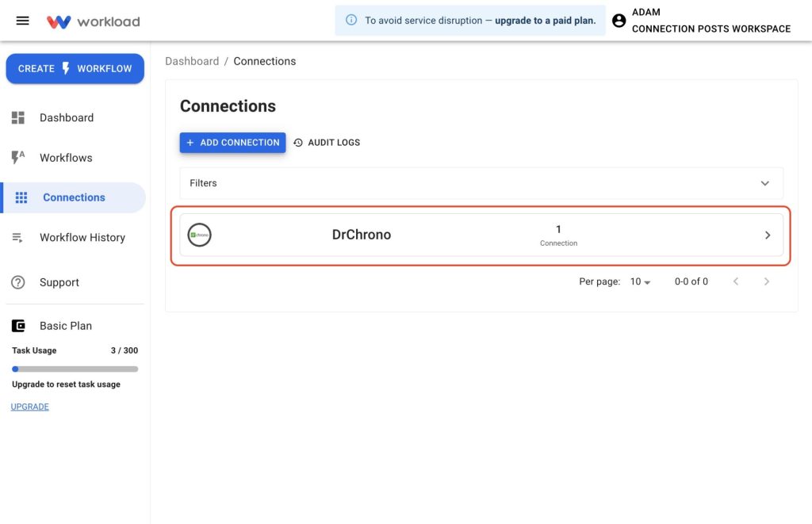Click the Task Usage progress bar
Image resolution: width=812 pixels, height=524 pixels.
click(75, 369)
